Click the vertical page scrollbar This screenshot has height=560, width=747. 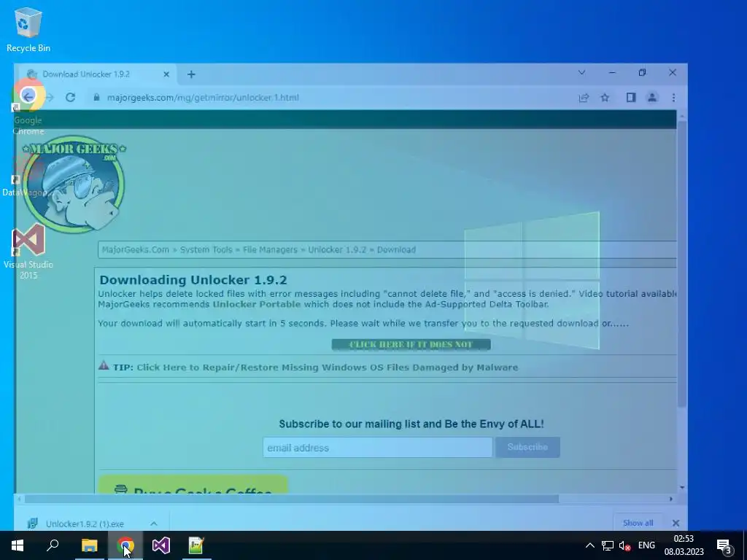pyautogui.click(x=682, y=264)
